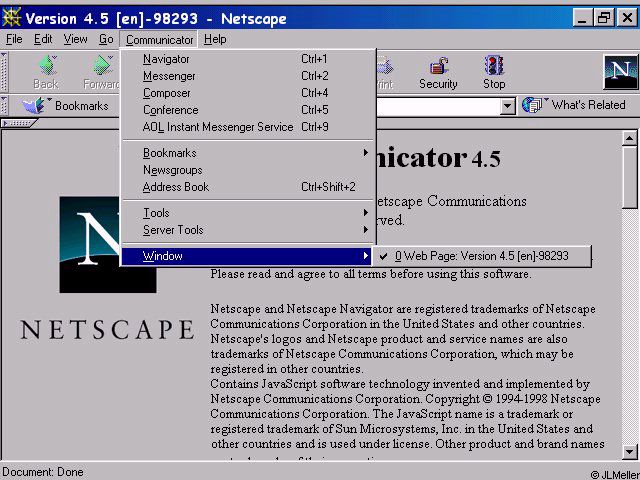
Task: Choose Composer from the Communicator menu
Action: click(x=249, y=93)
